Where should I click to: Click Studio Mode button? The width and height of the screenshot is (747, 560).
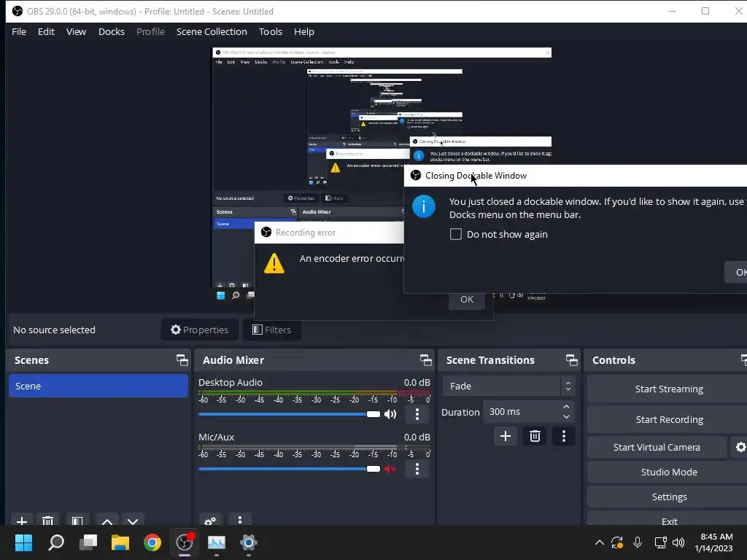669,472
